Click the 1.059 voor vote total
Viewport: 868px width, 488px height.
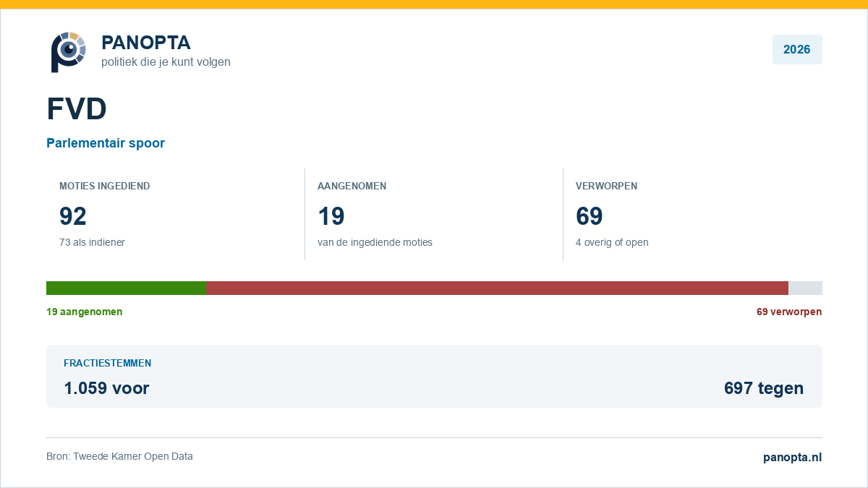(x=106, y=388)
